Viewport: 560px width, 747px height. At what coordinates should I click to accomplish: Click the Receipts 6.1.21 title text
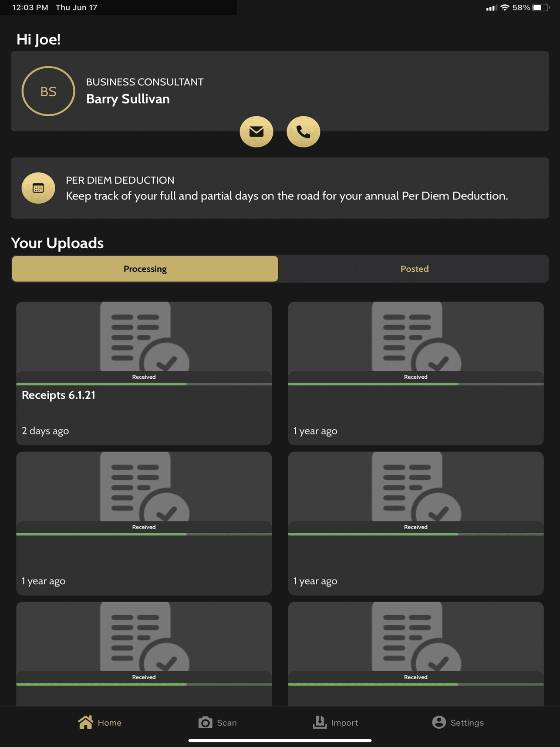[x=58, y=395]
